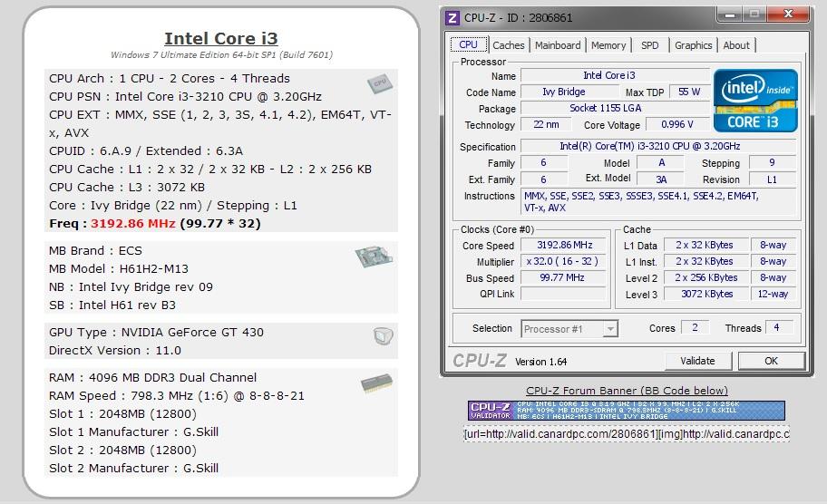The image size is (827, 504).
Task: Click the Multiplier value 'x 32.0 ( 16 - 32 )'
Action: pos(564,261)
